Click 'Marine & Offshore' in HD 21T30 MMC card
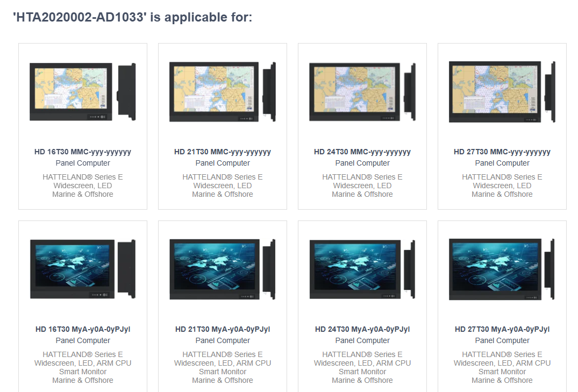The width and height of the screenshot is (578, 392). 222,194
